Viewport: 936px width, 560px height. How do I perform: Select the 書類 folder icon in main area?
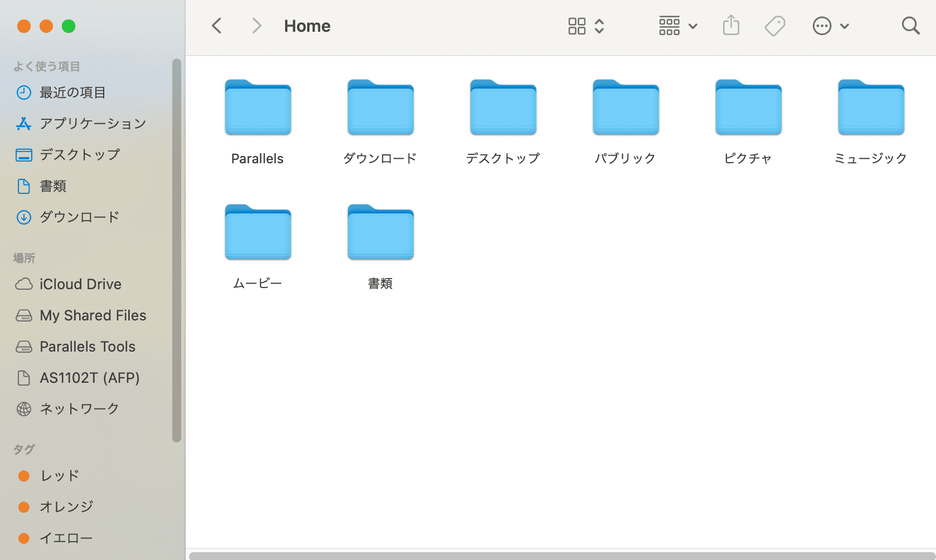click(380, 232)
